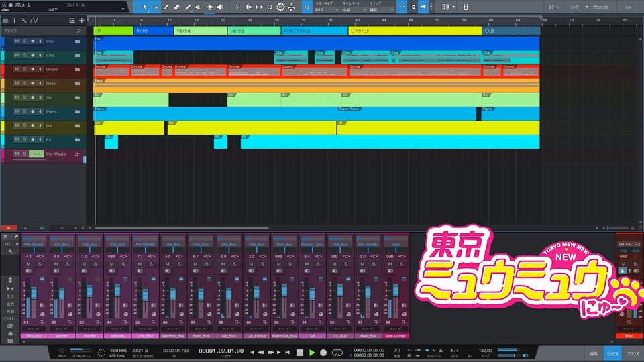Solo the Cho track
The height and width of the screenshot is (362, 644).
(24, 55)
